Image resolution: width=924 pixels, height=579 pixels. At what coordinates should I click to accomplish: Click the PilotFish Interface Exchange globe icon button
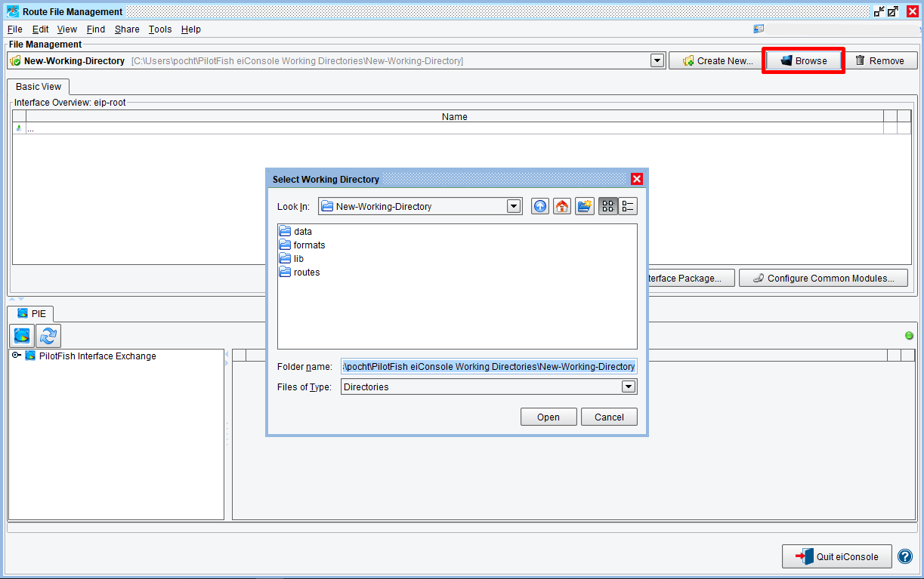[x=22, y=336]
